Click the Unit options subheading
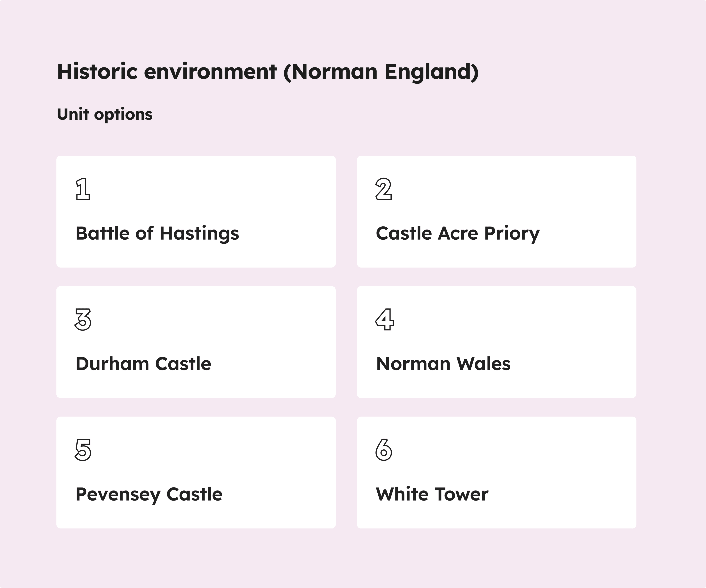706x588 pixels. tap(105, 114)
